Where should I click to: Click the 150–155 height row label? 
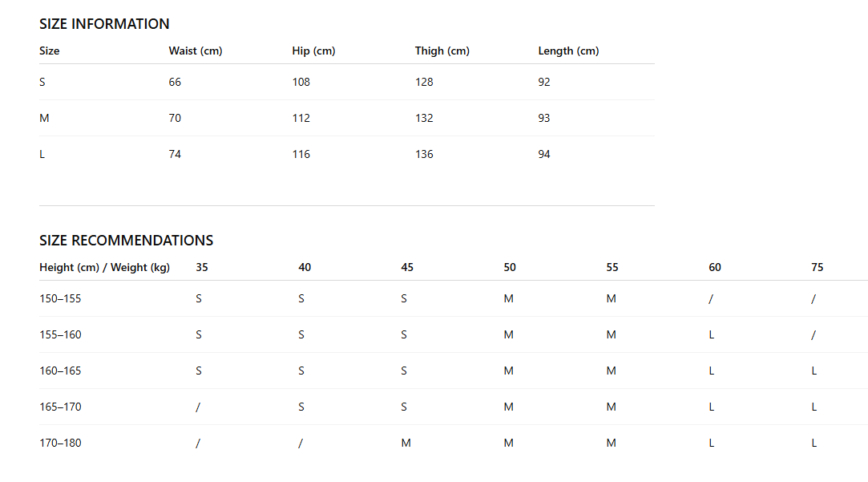(x=60, y=298)
